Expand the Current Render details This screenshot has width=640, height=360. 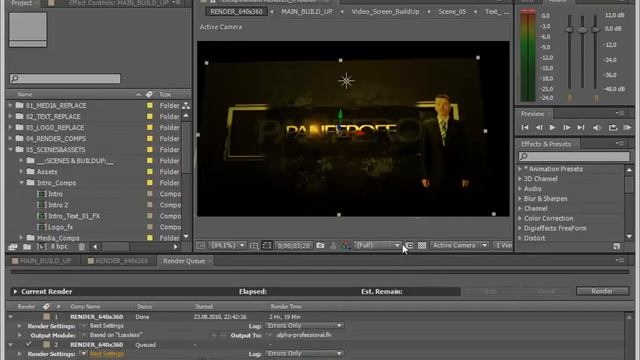click(x=15, y=291)
